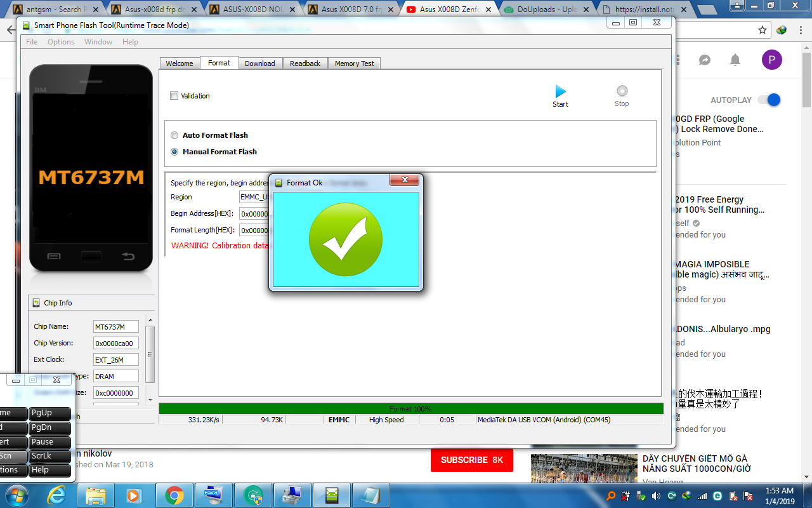This screenshot has height=508, width=812.
Task: Open Notepad on the taskbar
Action: (371, 495)
